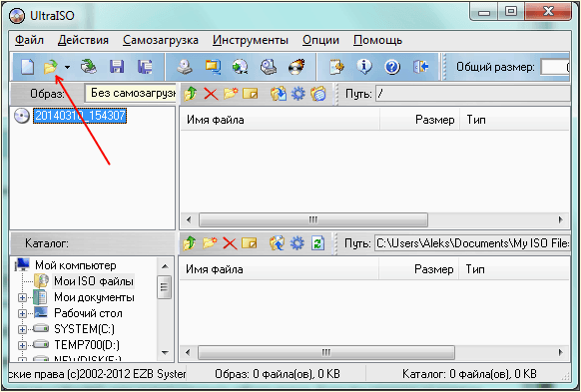Click the Burn CD/DVD image flaming disc icon
Image resolution: width=581 pixels, height=392 pixels.
296,67
